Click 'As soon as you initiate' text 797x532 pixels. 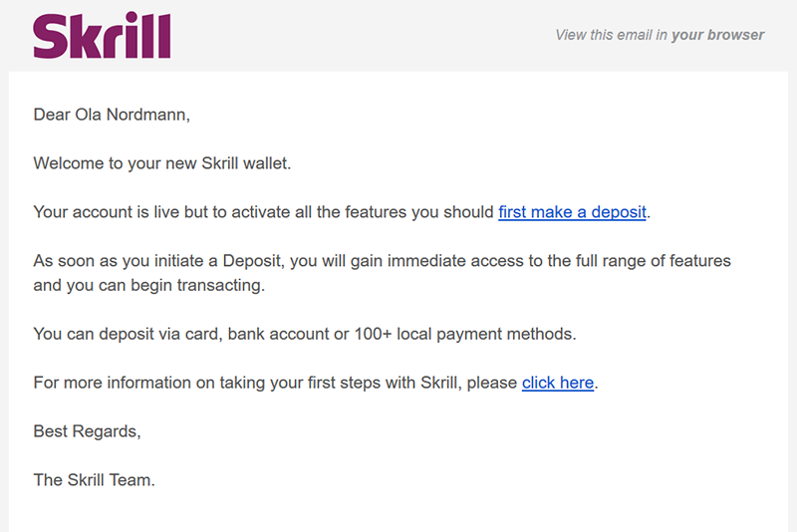click(119, 261)
